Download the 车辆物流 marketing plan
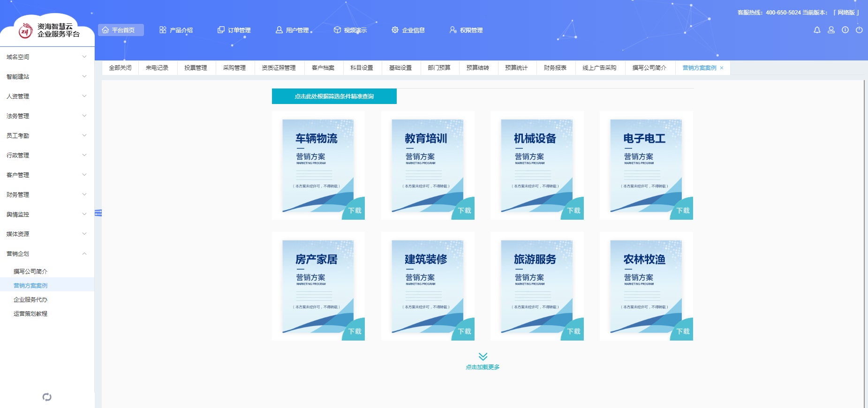 [355, 210]
